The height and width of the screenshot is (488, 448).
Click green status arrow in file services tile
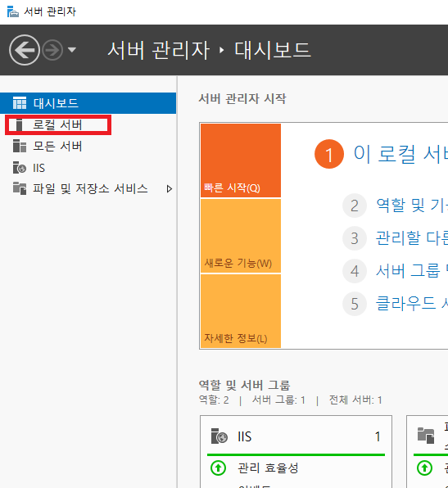coord(424,468)
